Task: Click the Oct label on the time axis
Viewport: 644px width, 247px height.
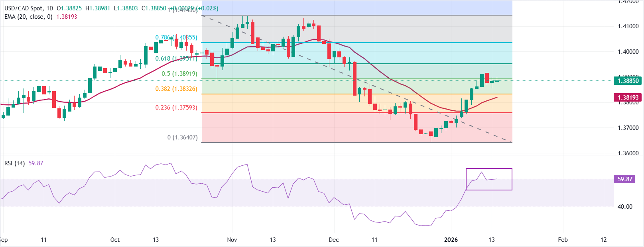Action: [x=115, y=240]
